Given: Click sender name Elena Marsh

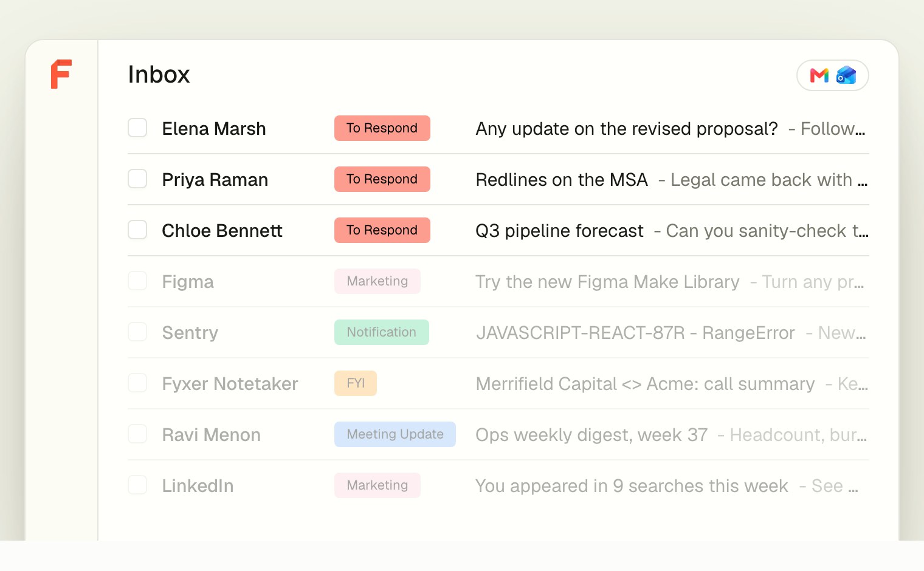Looking at the screenshot, I should [x=214, y=129].
